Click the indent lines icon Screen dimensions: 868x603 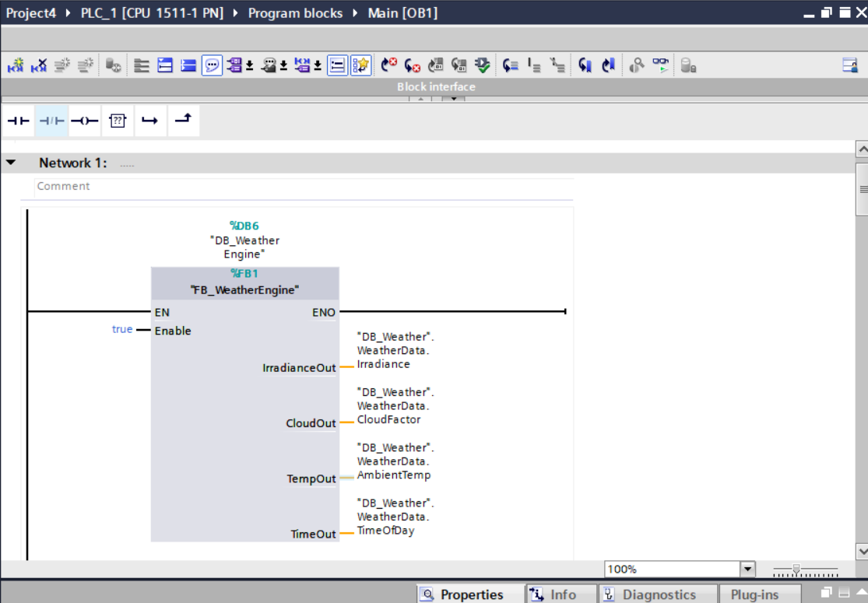tap(533, 65)
